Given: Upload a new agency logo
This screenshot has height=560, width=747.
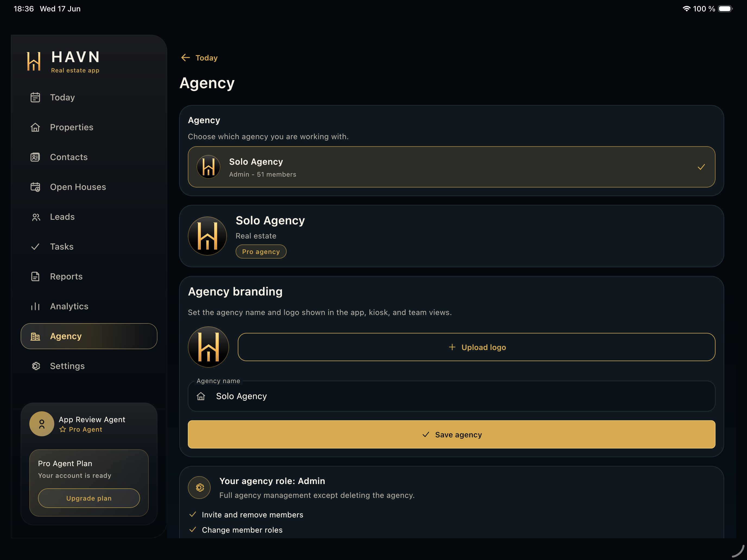Looking at the screenshot, I should (x=476, y=347).
